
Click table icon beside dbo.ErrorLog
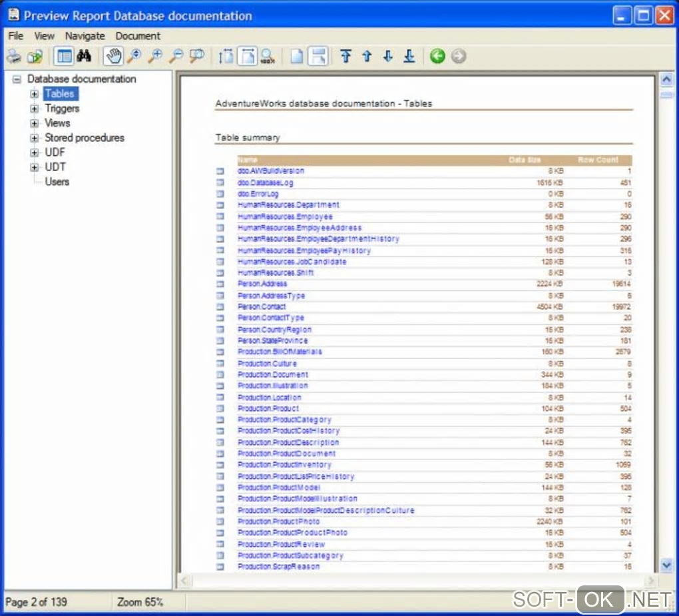[x=220, y=194]
